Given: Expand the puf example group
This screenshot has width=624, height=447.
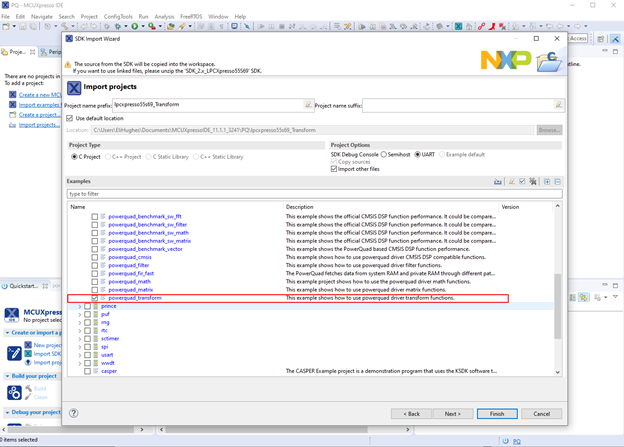Looking at the screenshot, I should [80, 314].
